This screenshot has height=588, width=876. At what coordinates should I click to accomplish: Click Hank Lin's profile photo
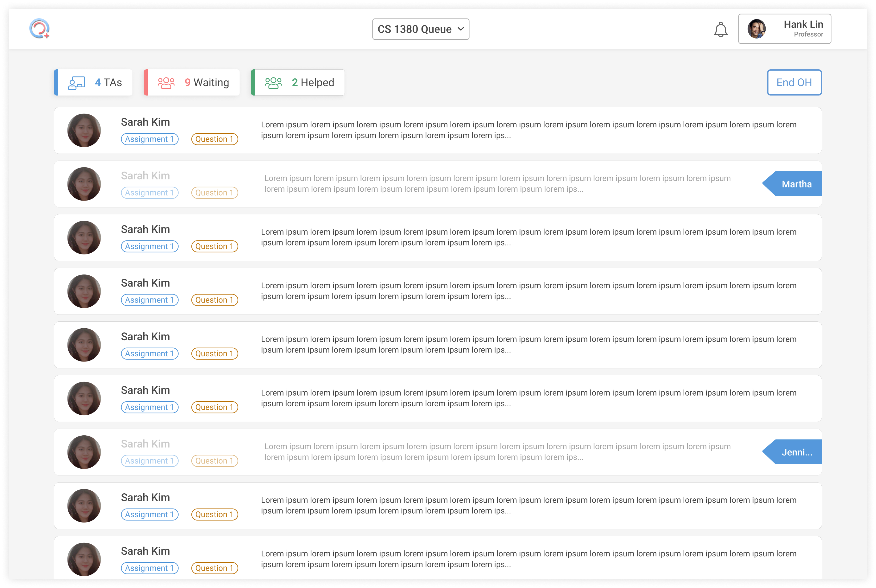point(756,29)
